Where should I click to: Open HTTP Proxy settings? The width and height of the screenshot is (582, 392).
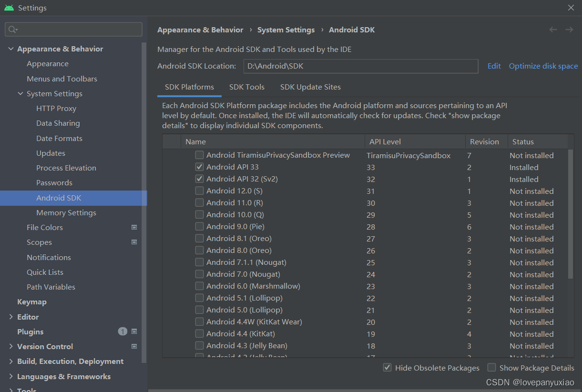click(56, 109)
